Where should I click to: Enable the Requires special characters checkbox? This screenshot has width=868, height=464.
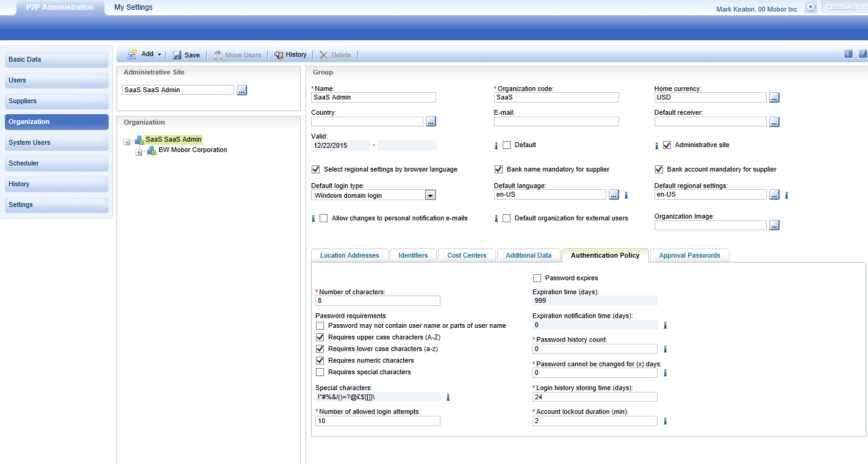click(320, 372)
